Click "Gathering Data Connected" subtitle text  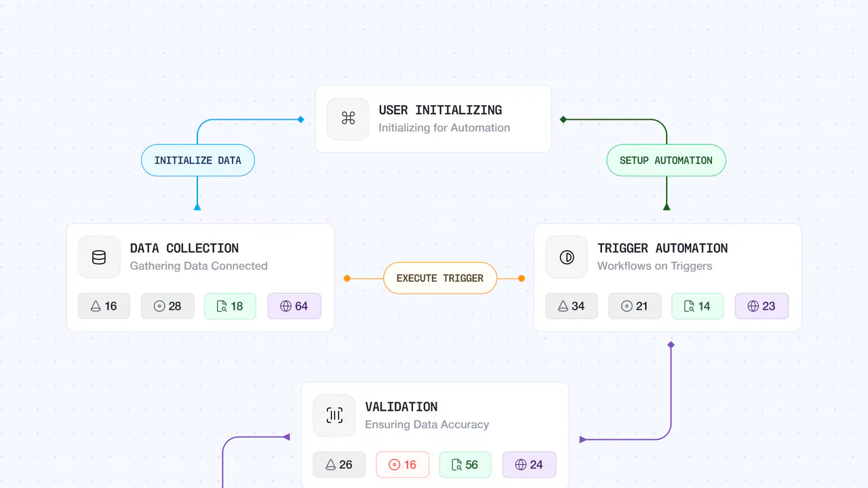[199, 266]
